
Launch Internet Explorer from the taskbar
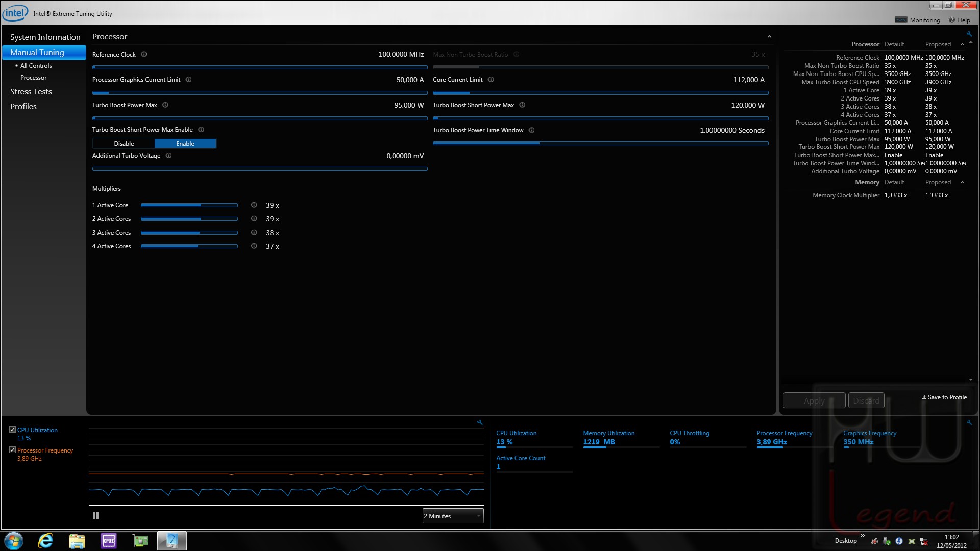tap(45, 541)
